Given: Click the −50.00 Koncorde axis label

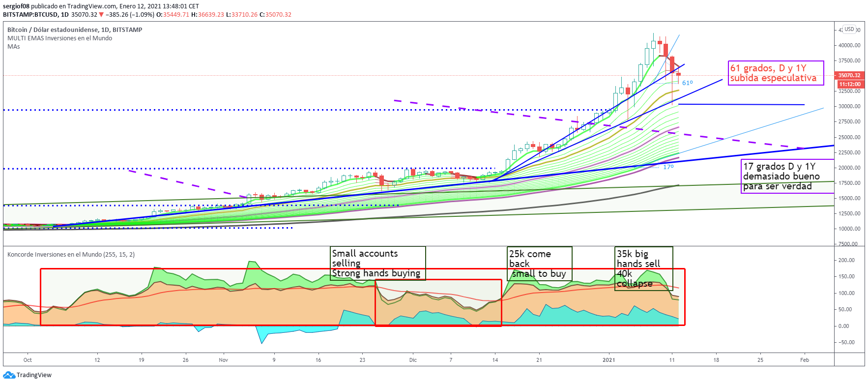Looking at the screenshot, I should [x=846, y=342].
